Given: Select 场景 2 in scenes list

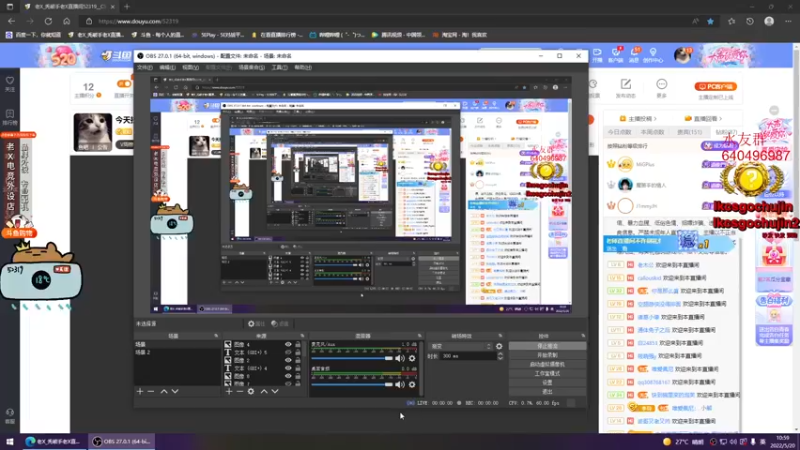Looking at the screenshot, I should (177, 353).
